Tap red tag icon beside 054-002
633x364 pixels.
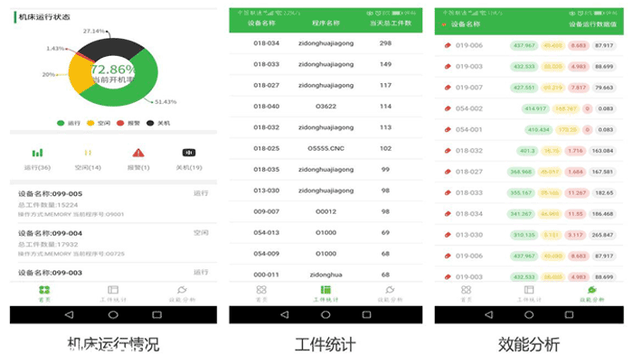pyautogui.click(x=448, y=108)
